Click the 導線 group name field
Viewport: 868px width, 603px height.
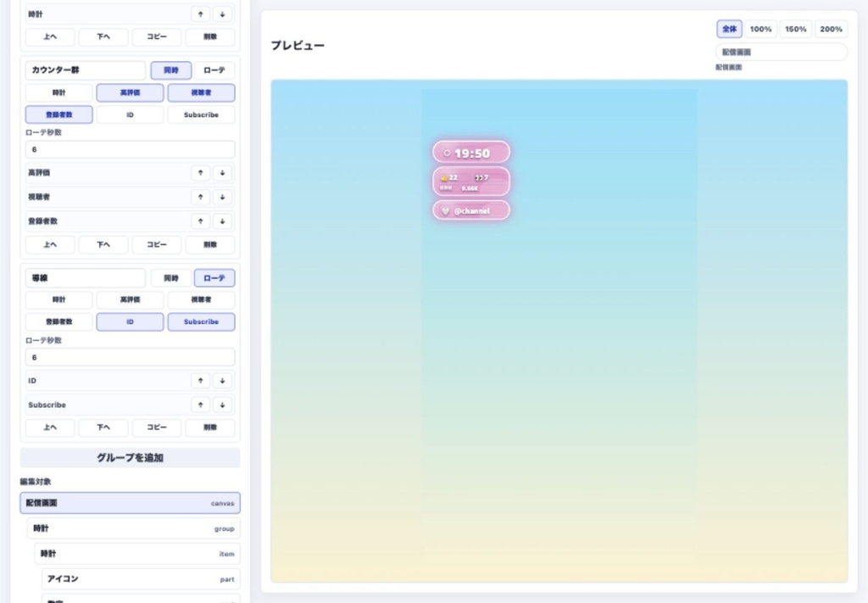tap(86, 278)
